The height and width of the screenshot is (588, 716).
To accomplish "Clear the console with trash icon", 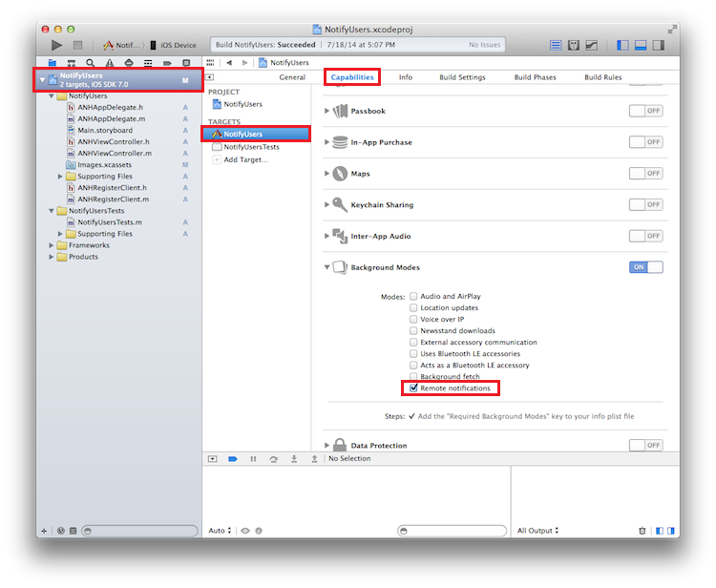I will pyautogui.click(x=642, y=531).
